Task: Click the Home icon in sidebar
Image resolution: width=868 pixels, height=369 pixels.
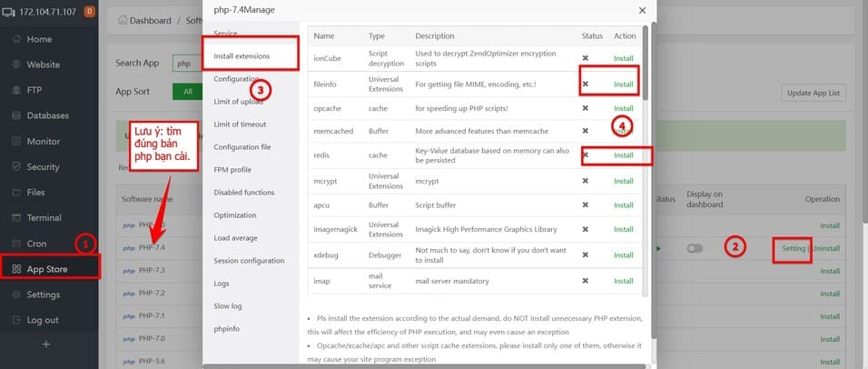Action: [15, 39]
